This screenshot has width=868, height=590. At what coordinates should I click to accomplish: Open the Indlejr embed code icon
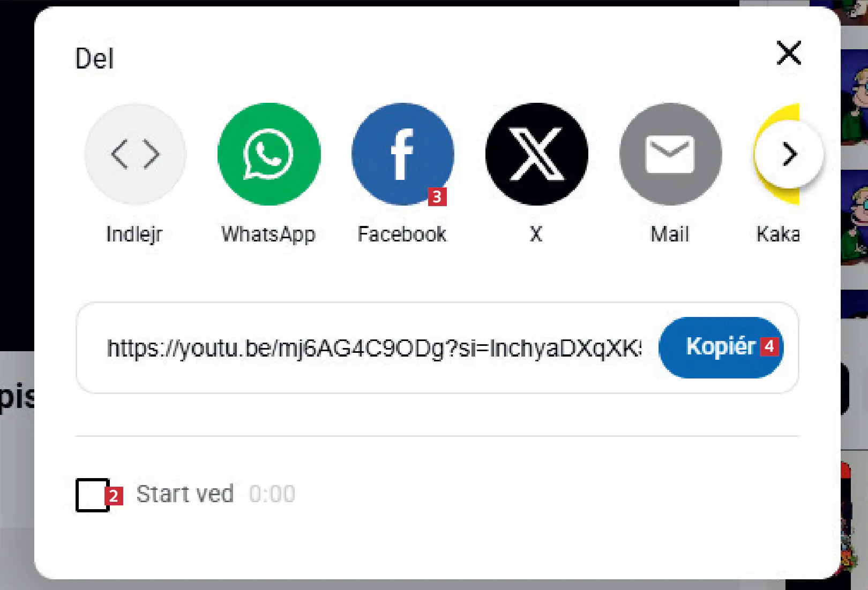135,154
